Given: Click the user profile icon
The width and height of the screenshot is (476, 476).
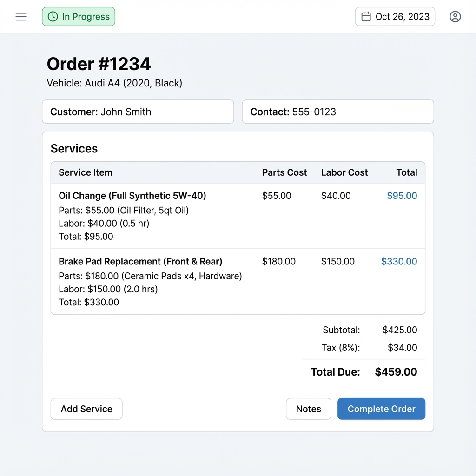Looking at the screenshot, I should tap(455, 17).
